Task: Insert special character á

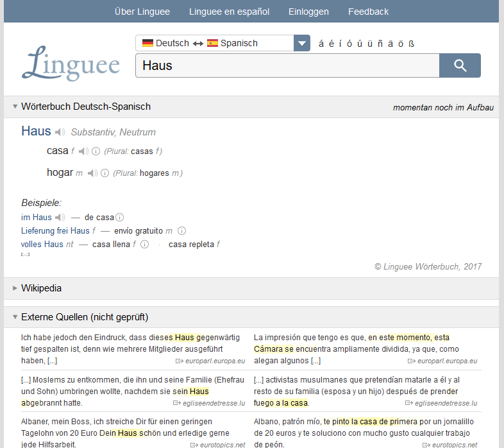Action: pyautogui.click(x=321, y=44)
